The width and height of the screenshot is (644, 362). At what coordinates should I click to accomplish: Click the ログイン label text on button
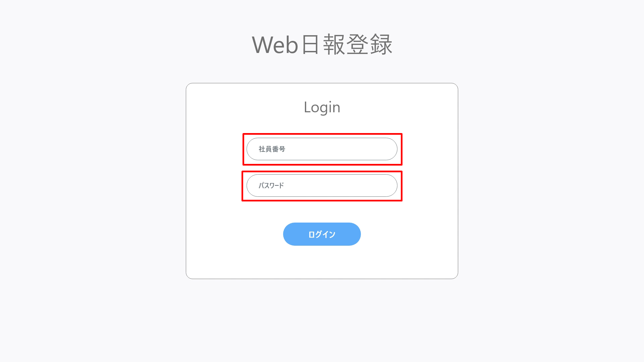[322, 234]
